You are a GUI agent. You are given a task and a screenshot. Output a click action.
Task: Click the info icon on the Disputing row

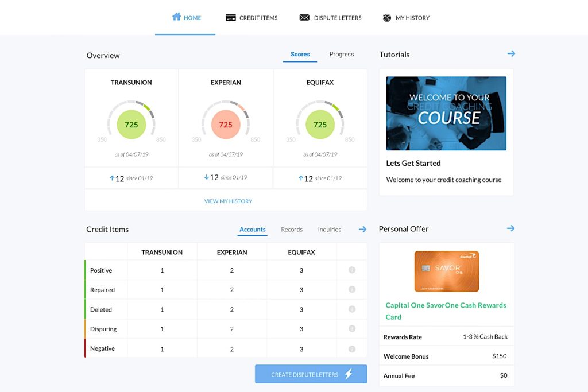(x=351, y=329)
